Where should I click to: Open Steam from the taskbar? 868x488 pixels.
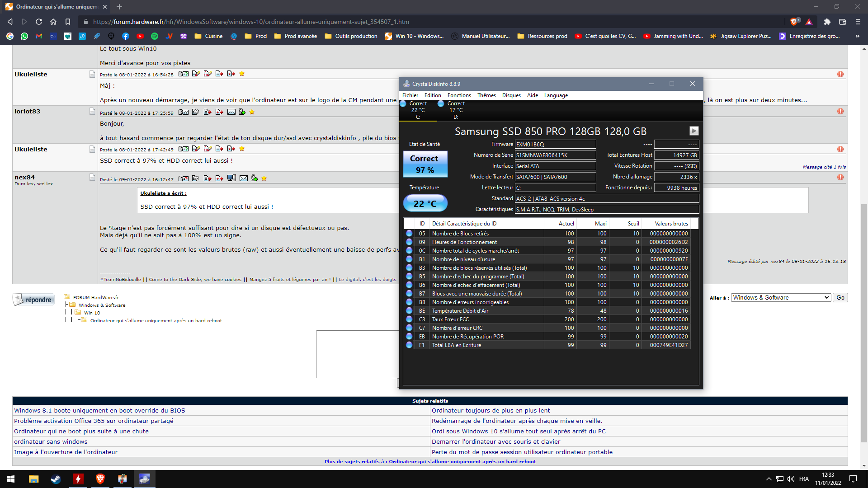tap(56, 479)
